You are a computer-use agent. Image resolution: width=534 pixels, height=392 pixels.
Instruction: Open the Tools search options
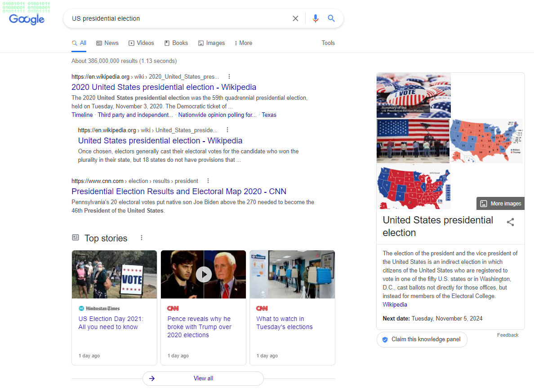(x=328, y=43)
